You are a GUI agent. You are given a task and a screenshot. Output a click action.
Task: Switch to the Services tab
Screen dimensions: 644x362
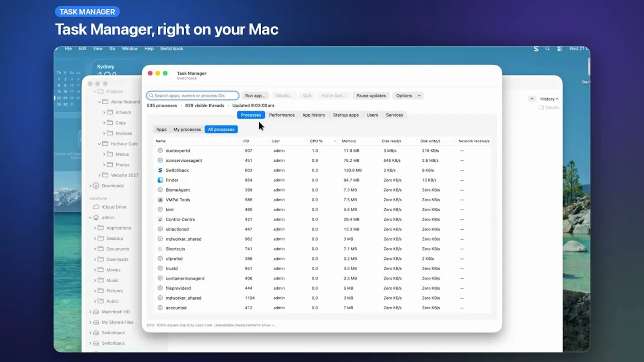coord(394,115)
